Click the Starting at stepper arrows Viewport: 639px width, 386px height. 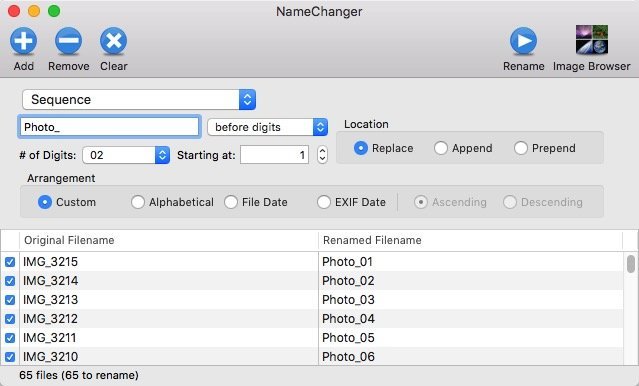pos(322,155)
